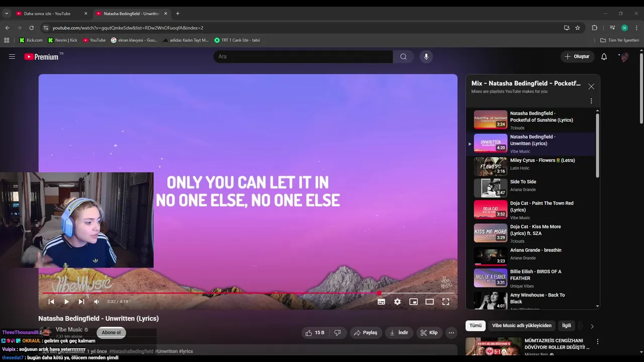This screenshot has height=362, width=644.
Task: Create a clip with Klip button
Action: pos(429,333)
